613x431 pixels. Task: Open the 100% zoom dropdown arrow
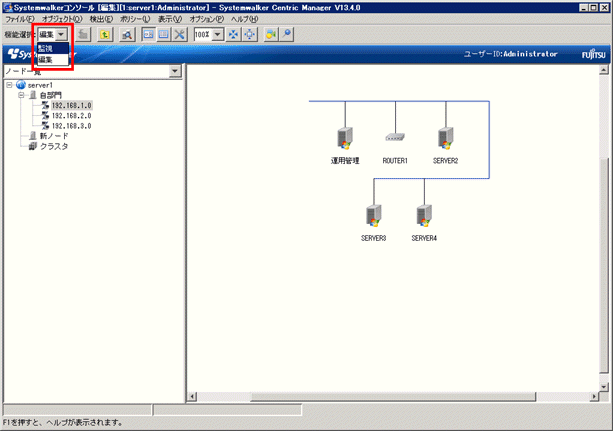click(218, 34)
